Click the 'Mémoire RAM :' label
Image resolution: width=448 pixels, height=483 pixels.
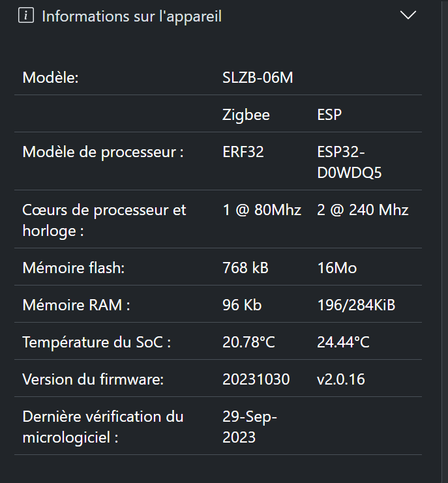click(76, 305)
